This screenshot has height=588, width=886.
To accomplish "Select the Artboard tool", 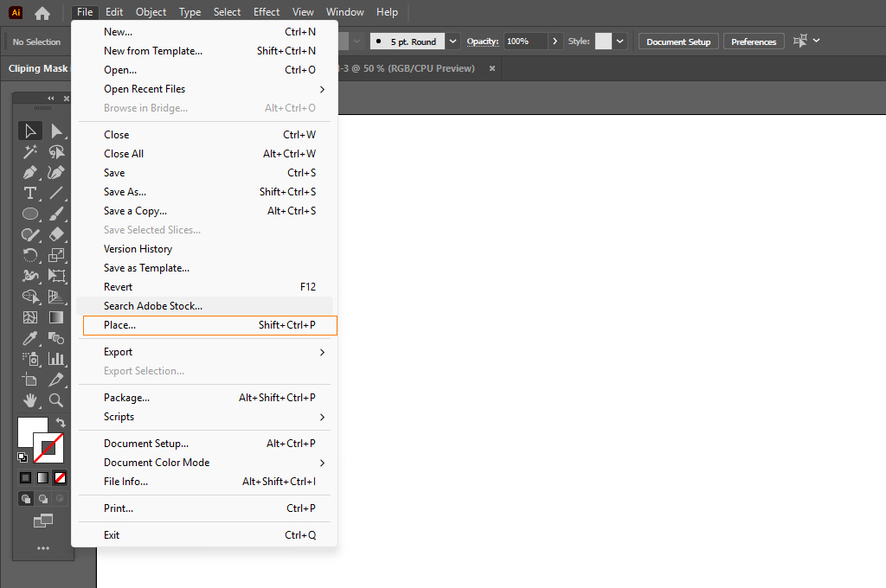I will 30,380.
